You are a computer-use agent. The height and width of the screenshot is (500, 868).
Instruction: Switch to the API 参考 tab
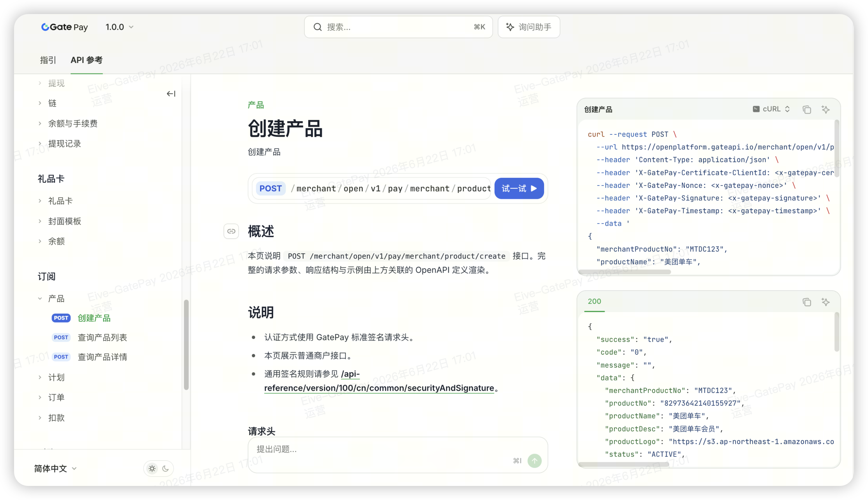click(86, 60)
